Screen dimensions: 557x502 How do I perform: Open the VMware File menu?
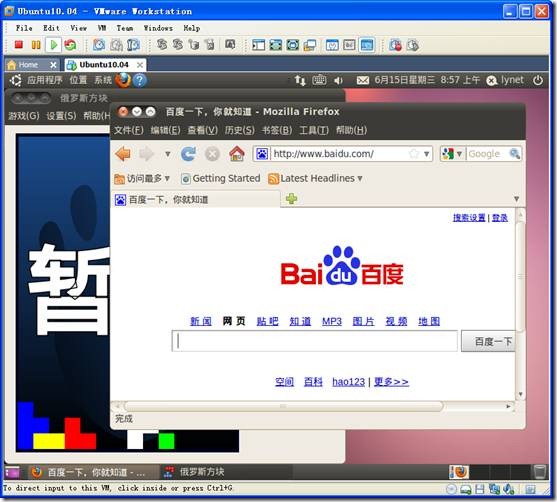click(24, 28)
